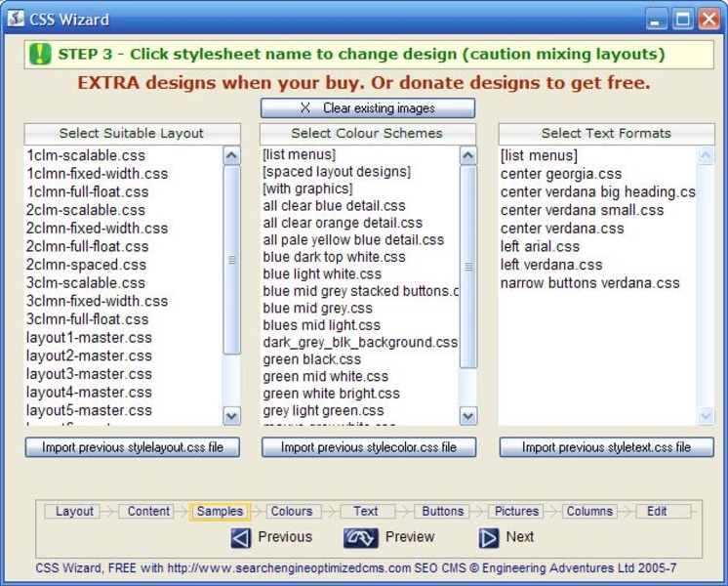
Task: Select blues mid light.css
Action: (x=322, y=325)
